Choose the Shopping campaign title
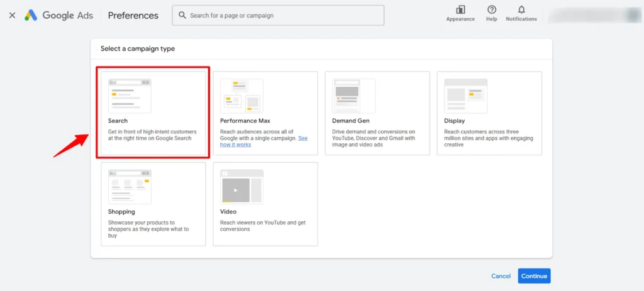The height and width of the screenshot is (291, 644). [x=121, y=212]
